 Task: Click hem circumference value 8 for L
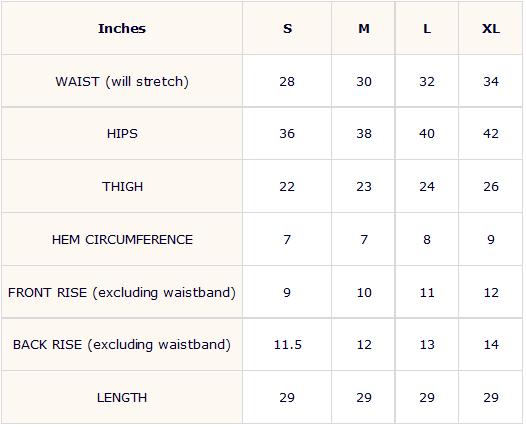[x=427, y=239]
